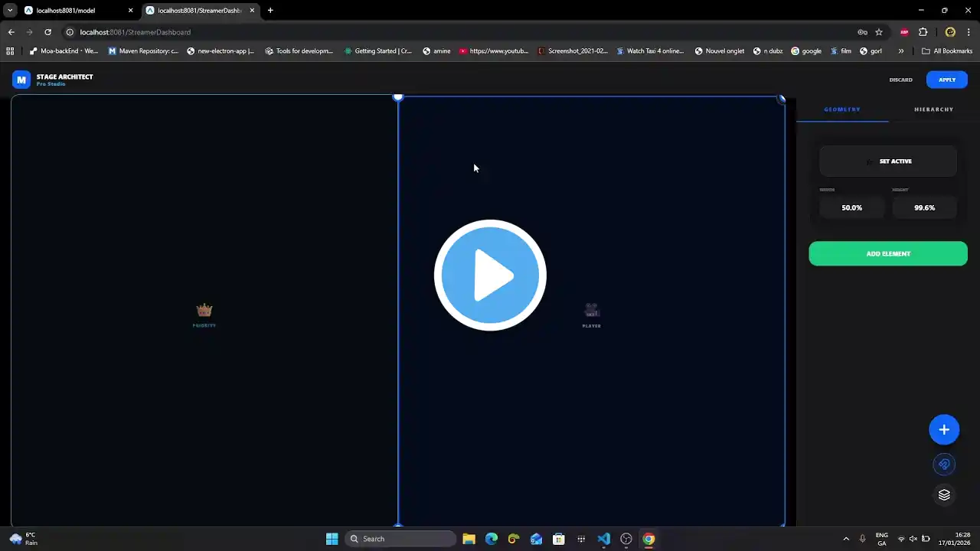
Task: Switch to the Hierarchy tab
Action: pos(934,109)
